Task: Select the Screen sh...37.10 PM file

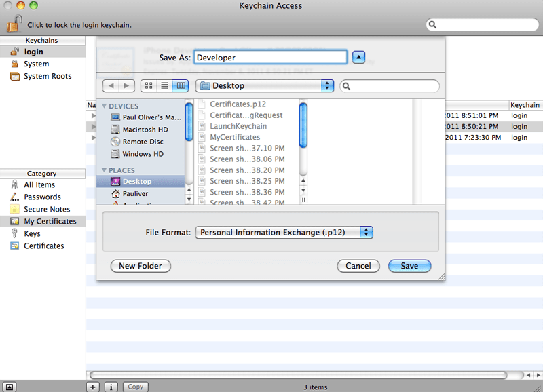Action: [247, 148]
